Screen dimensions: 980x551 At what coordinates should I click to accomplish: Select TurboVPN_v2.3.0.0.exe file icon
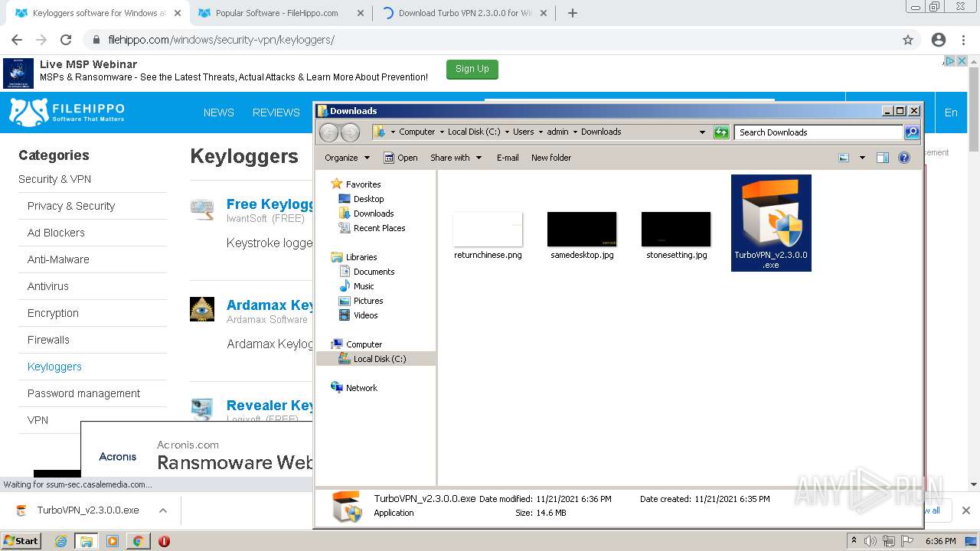(x=771, y=223)
